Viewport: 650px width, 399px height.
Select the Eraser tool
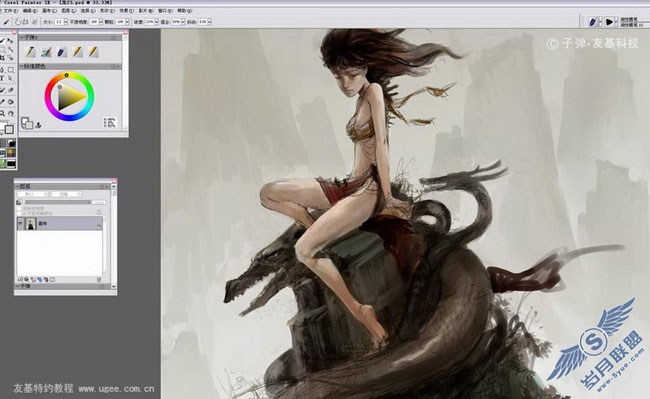click(10, 90)
